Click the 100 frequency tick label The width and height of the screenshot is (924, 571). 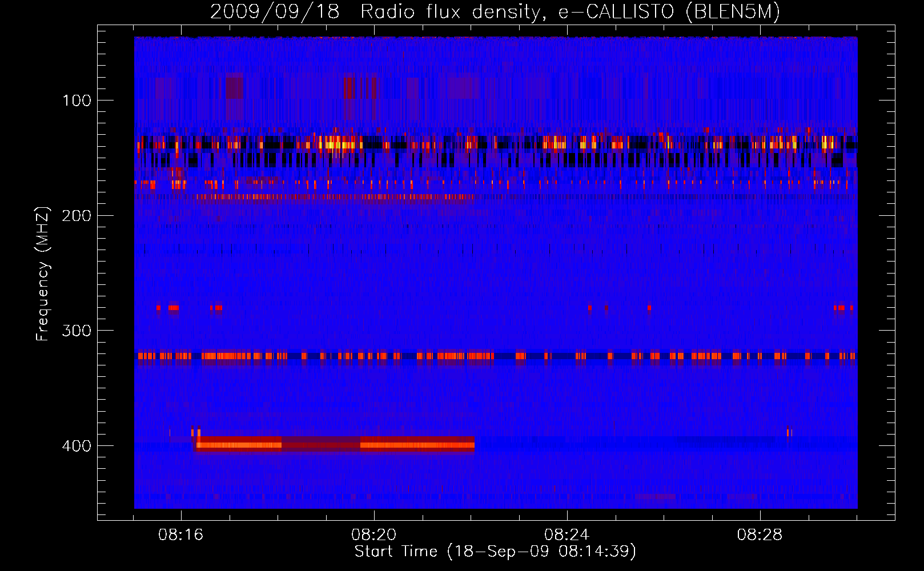[x=77, y=101]
